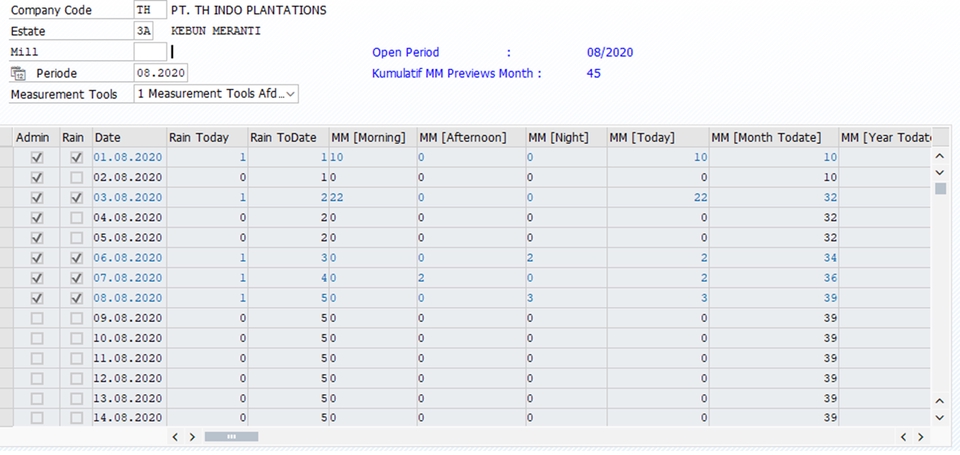Click the Date column header
This screenshot has height=455, width=960.
129,138
